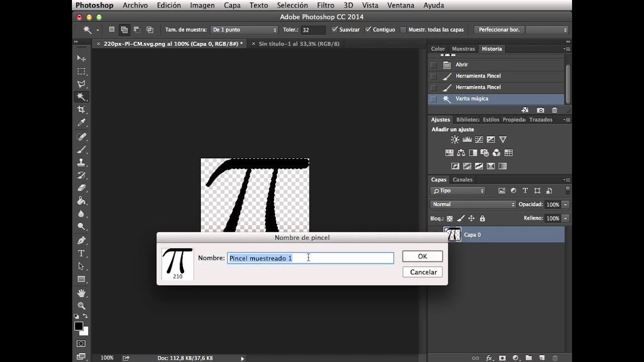Enable Muestr. todas las capas checkbox

(403, 30)
